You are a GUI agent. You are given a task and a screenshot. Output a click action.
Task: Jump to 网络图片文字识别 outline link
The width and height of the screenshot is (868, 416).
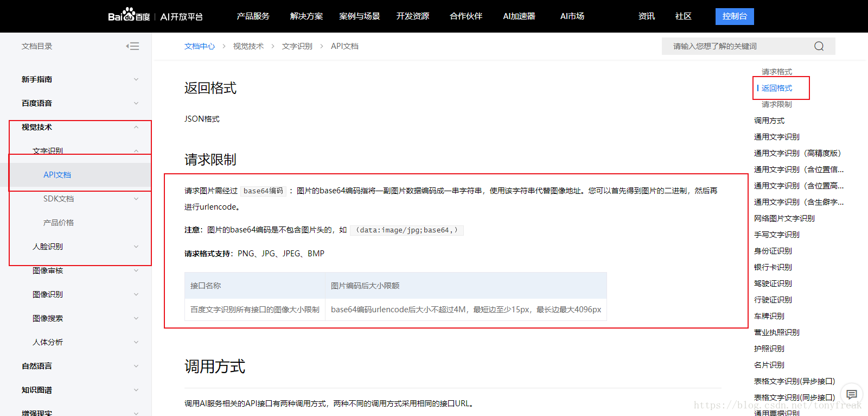coord(784,218)
